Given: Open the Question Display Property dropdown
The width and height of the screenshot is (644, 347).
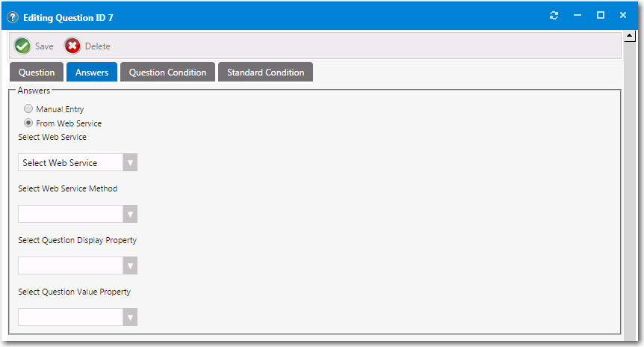Looking at the screenshot, I should coord(78,265).
